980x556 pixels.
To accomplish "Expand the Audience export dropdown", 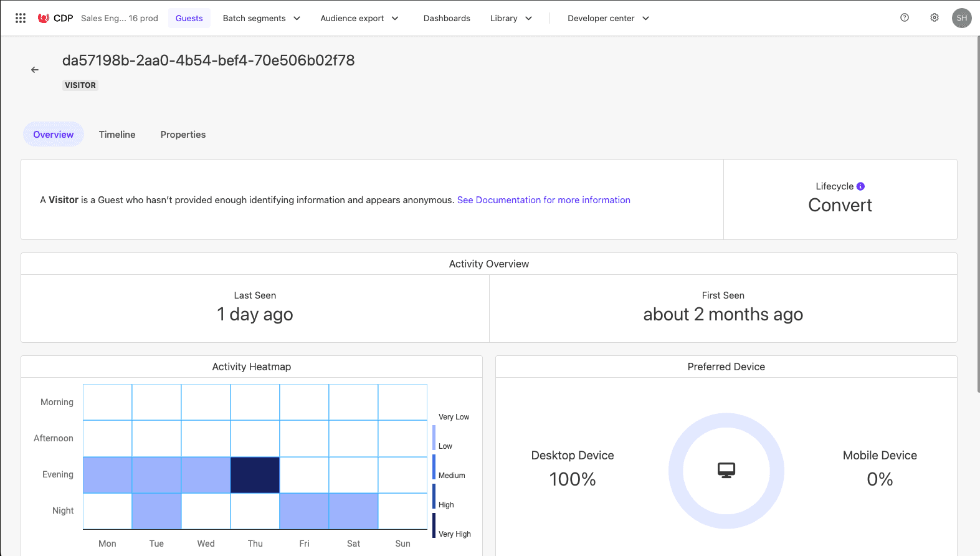I will [359, 18].
